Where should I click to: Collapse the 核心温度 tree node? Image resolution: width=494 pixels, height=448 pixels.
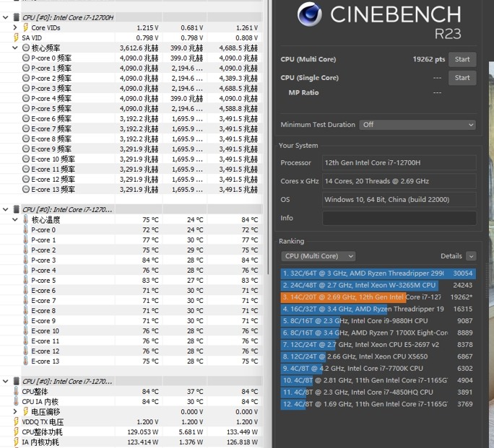15,219
